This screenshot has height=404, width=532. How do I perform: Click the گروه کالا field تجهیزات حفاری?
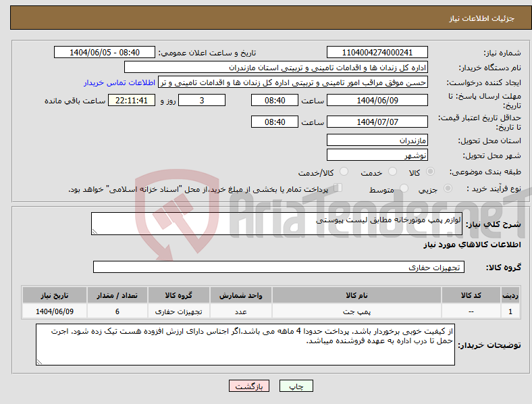tap(279, 267)
